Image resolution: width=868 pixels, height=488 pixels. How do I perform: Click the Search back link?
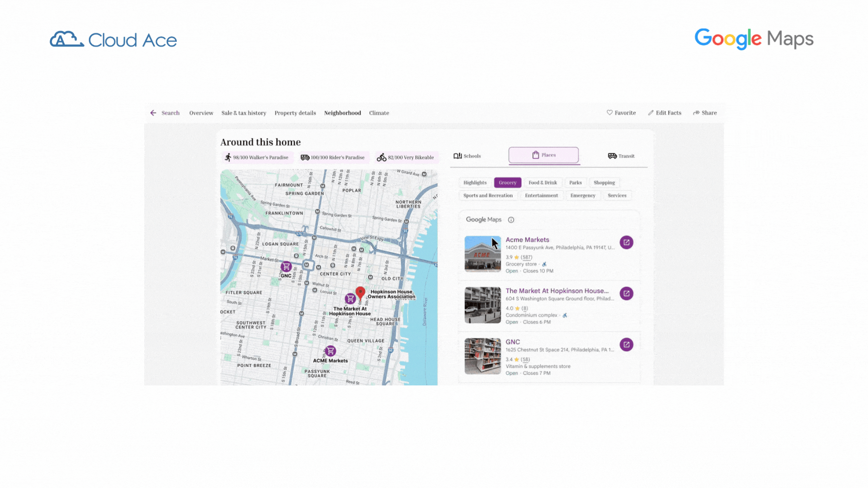(x=170, y=113)
